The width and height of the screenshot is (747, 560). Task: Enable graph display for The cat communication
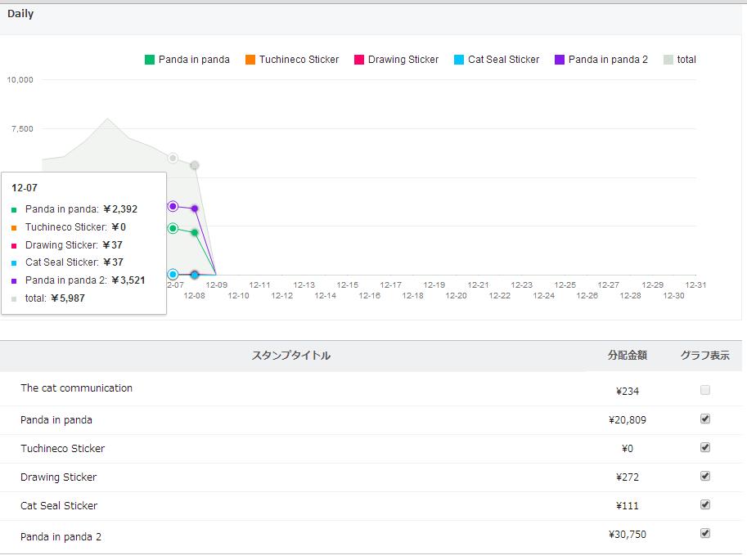[705, 390]
